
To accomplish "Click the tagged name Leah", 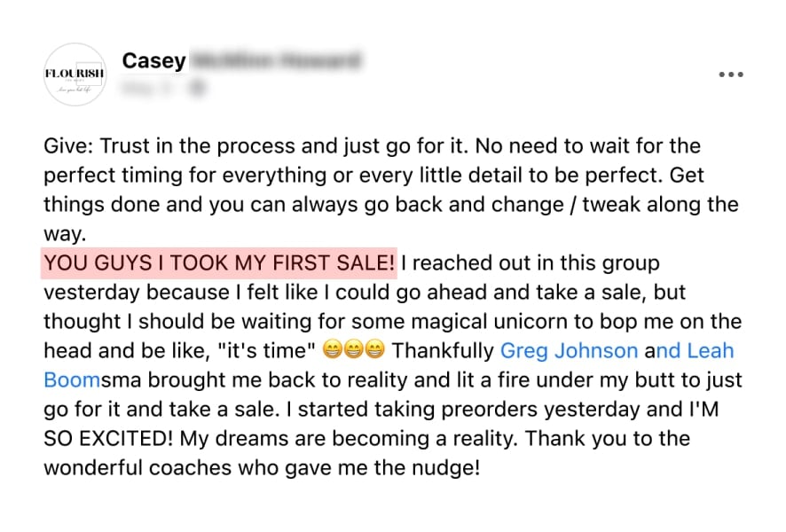I will click(711, 350).
